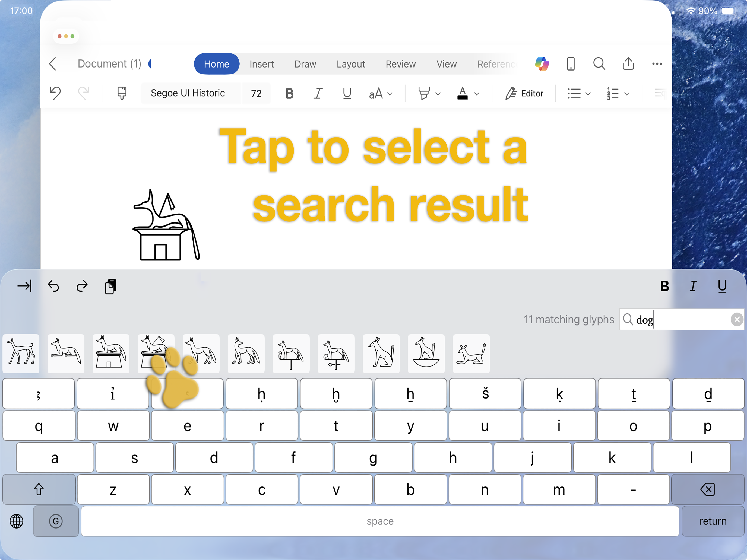The image size is (747, 560).
Task: Clear the dog search with the X button
Action: click(737, 319)
